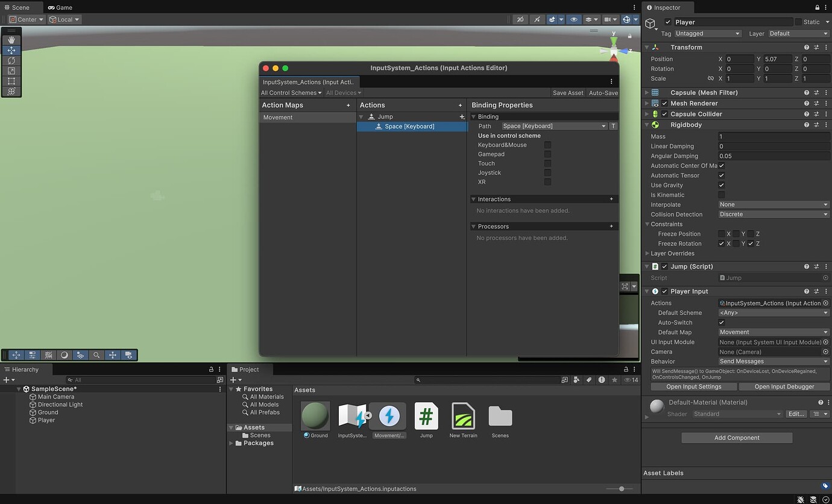Click the magnifier search icon in scene overlay

click(96, 355)
